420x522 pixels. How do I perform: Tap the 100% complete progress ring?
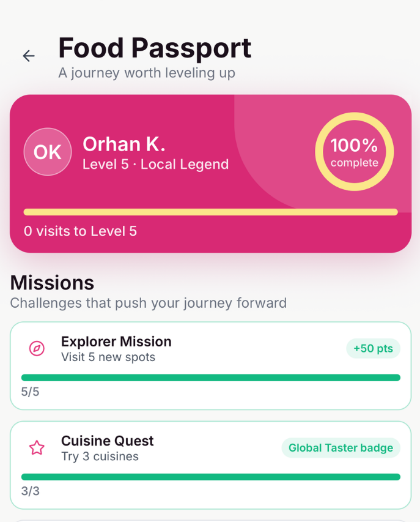[x=354, y=152]
